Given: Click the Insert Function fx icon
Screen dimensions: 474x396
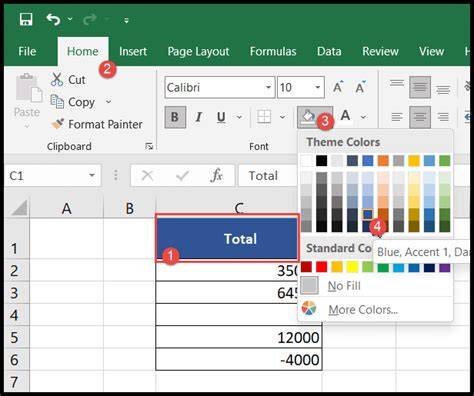Looking at the screenshot, I should [x=216, y=175].
